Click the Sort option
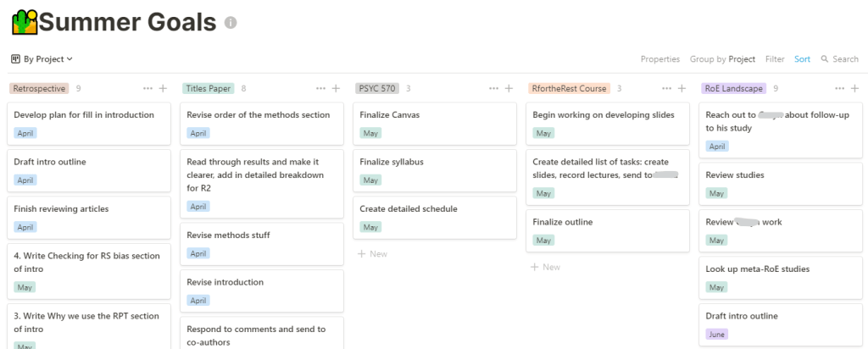 pyautogui.click(x=802, y=59)
